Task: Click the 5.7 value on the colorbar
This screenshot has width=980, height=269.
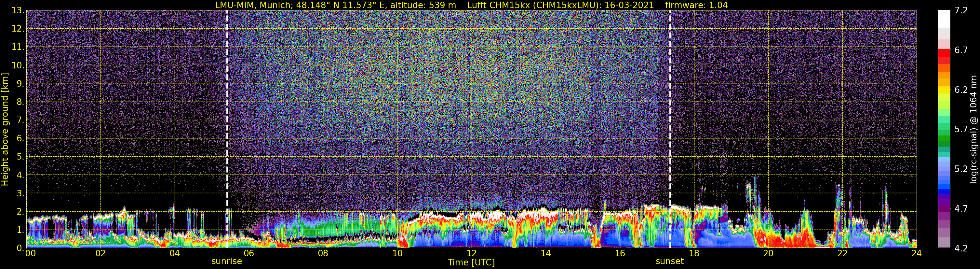Action: 961,130
